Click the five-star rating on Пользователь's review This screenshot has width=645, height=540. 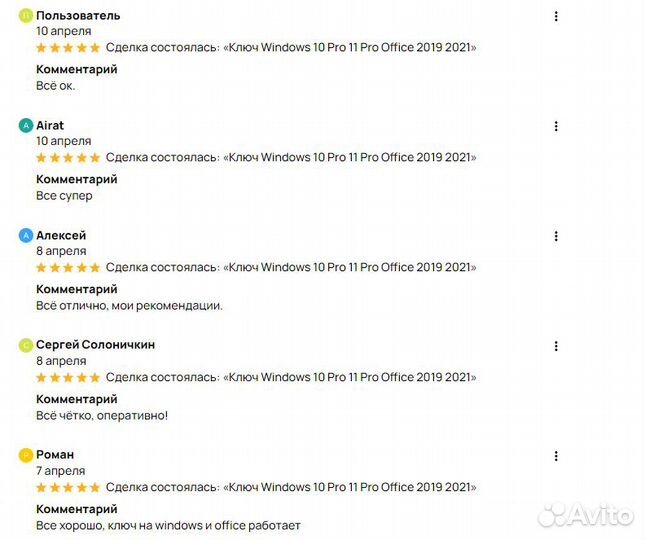tap(68, 47)
